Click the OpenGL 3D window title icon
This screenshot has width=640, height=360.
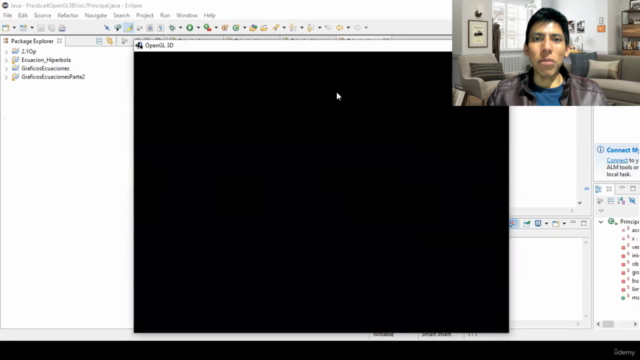[x=139, y=45]
